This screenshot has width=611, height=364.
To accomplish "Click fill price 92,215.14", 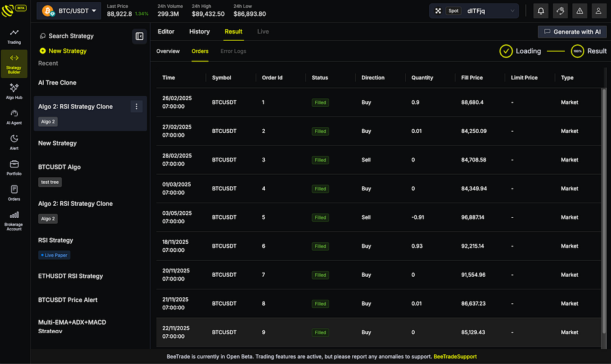I will click(x=473, y=246).
